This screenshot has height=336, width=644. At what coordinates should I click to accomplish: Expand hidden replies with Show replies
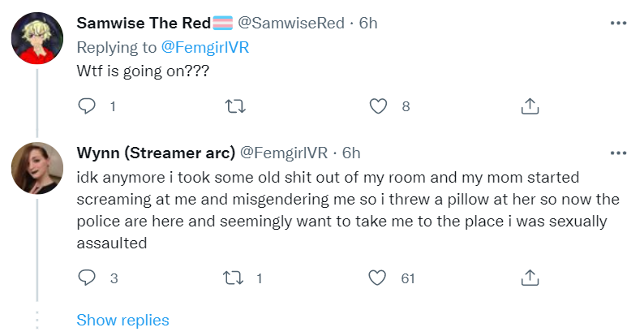click(122, 320)
